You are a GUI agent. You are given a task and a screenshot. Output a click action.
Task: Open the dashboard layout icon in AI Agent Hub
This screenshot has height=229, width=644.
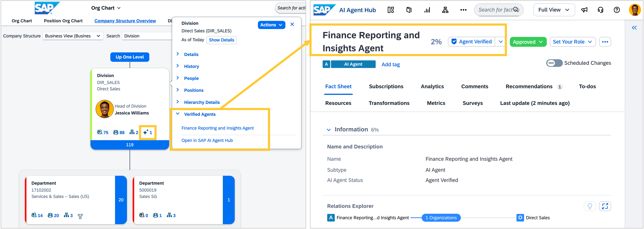tap(390, 10)
